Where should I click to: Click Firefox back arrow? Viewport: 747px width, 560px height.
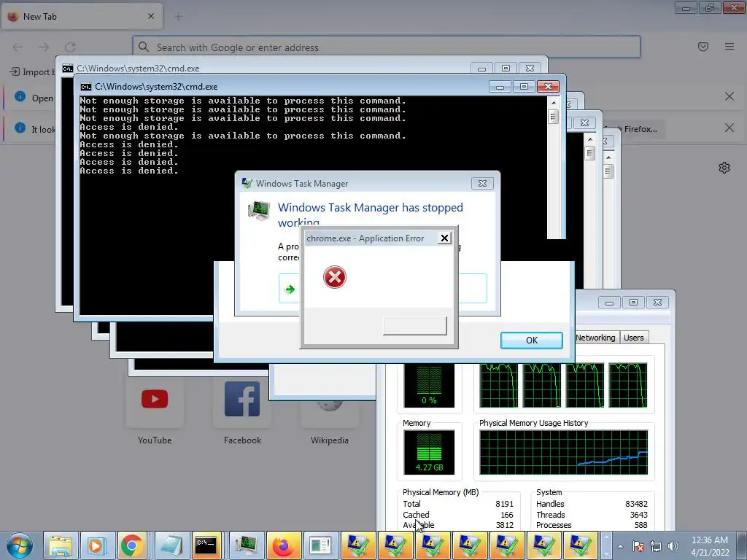click(18, 47)
